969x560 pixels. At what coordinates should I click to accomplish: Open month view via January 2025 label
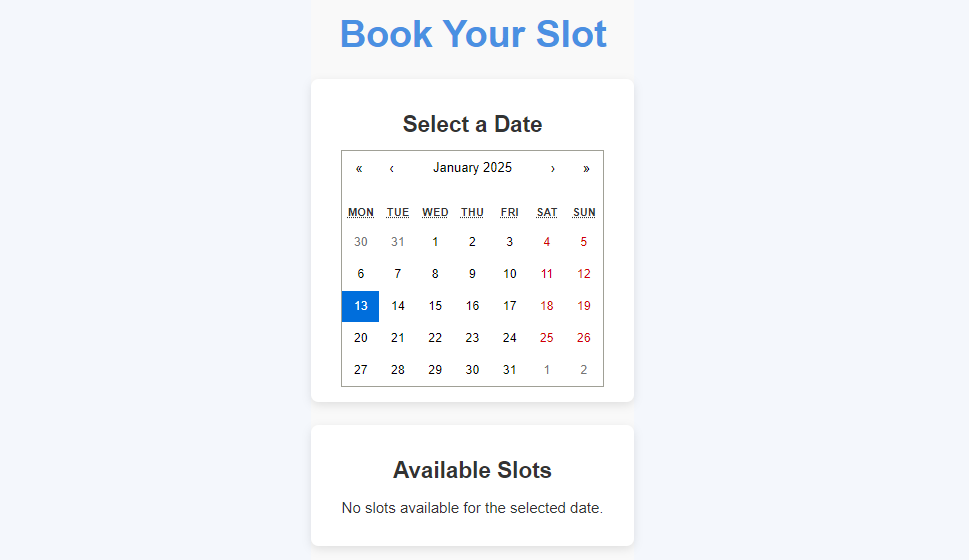[472, 168]
